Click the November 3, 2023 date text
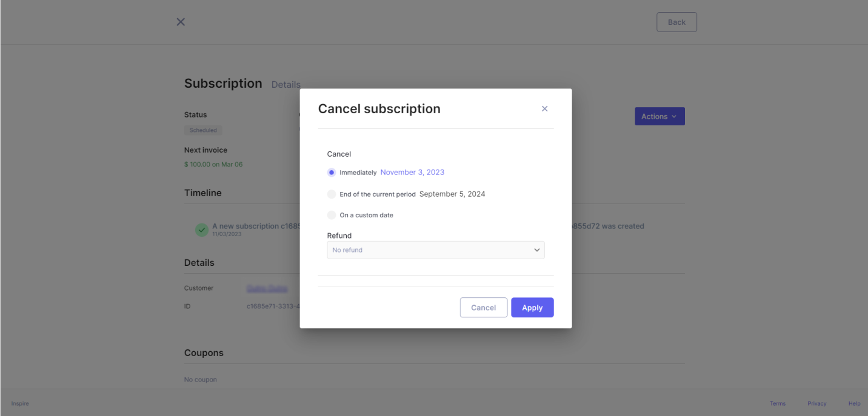 (412, 173)
